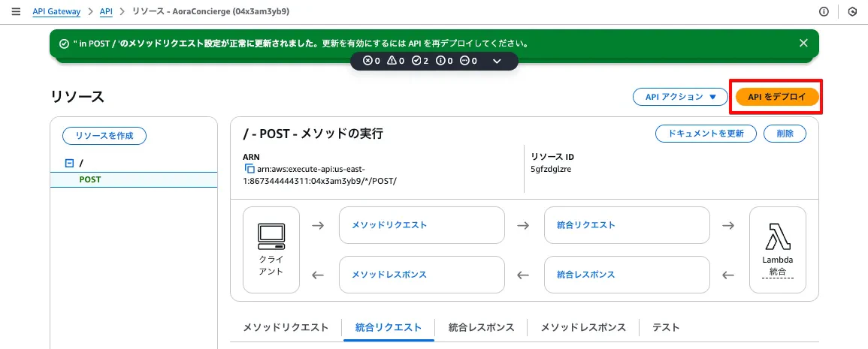This screenshot has height=349, width=868.
Task: Click the Lambda integration icon box
Action: [777, 250]
